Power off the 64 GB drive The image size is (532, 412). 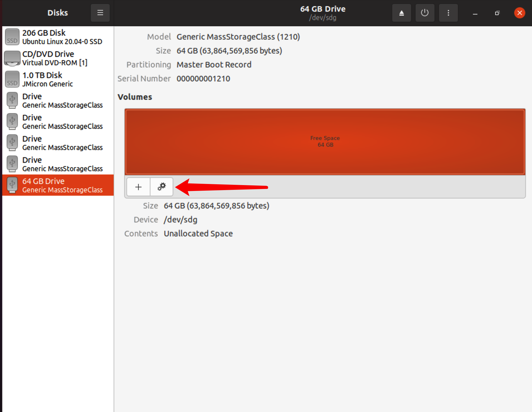(425, 13)
